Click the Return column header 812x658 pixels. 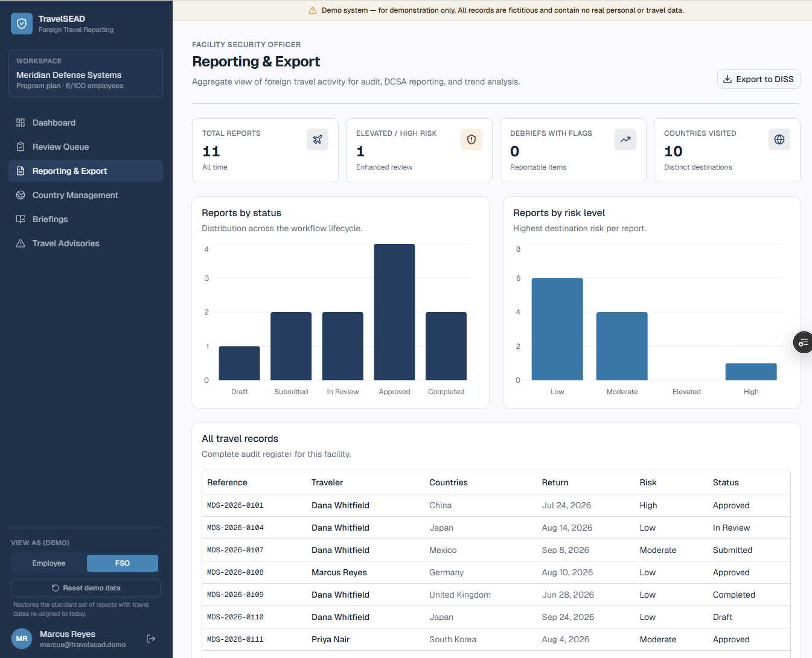pos(555,482)
